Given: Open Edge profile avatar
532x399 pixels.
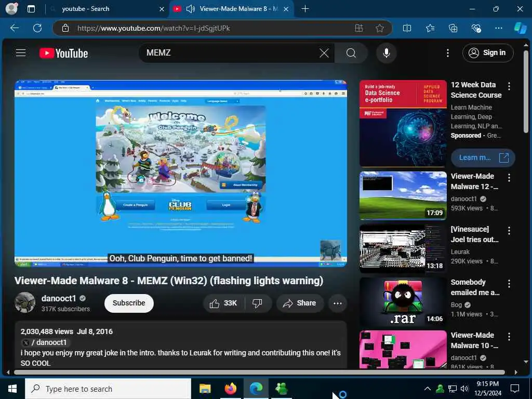Looking at the screenshot, I should click(12, 8).
